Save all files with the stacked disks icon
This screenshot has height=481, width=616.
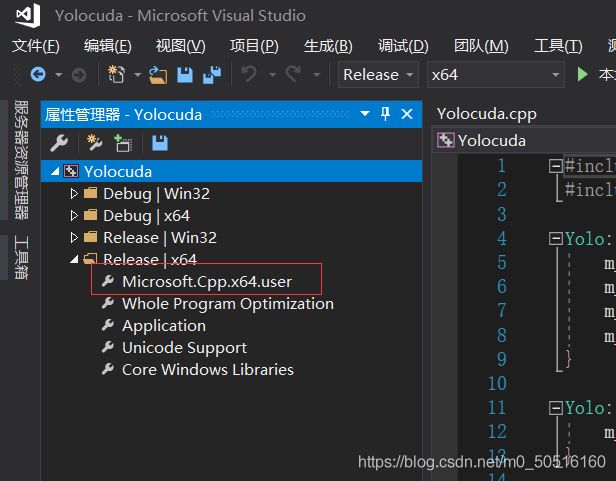coord(212,75)
